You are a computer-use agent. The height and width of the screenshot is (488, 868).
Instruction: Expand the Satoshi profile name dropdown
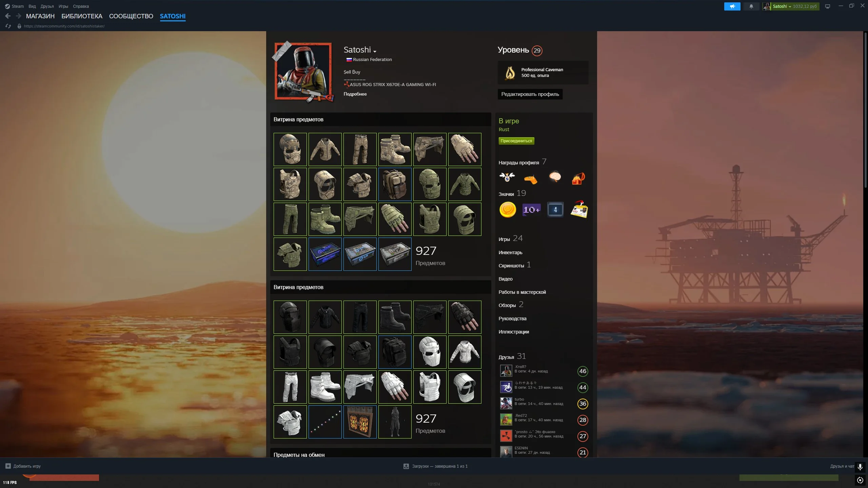375,52
